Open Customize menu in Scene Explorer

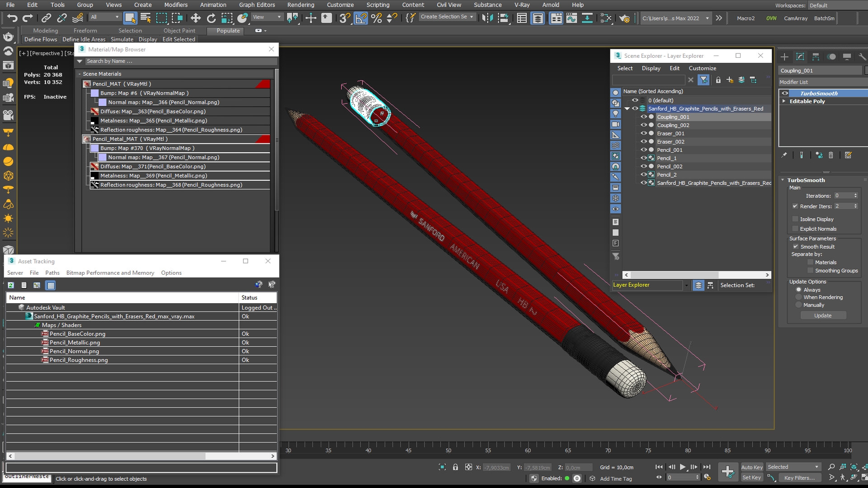tap(702, 68)
